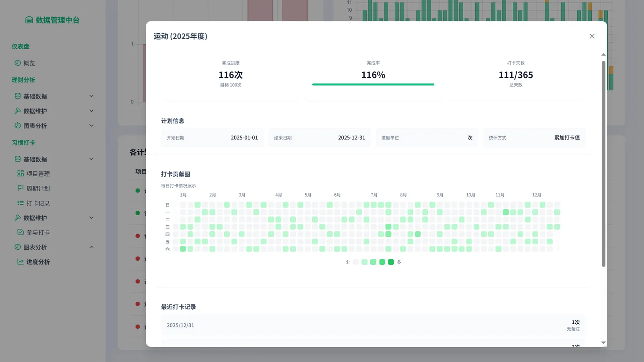Image resolution: width=644 pixels, height=362 pixels.
Task: Select the 进度分析 menu entry
Action: point(38,262)
